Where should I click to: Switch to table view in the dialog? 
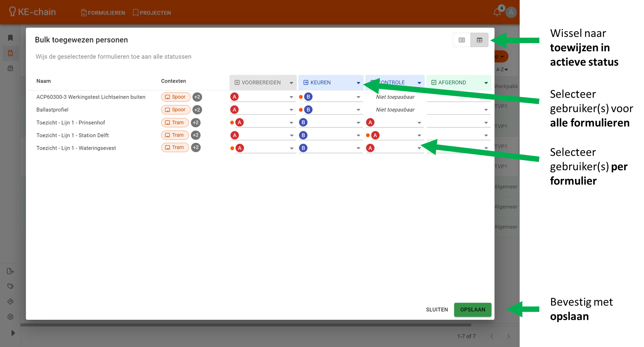(479, 40)
